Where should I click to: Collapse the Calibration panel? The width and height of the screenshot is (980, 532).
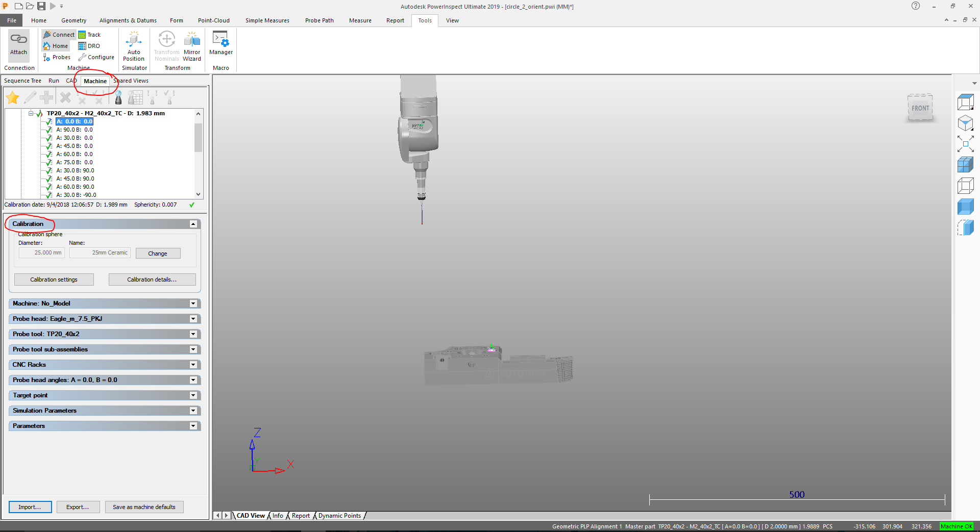tap(193, 223)
